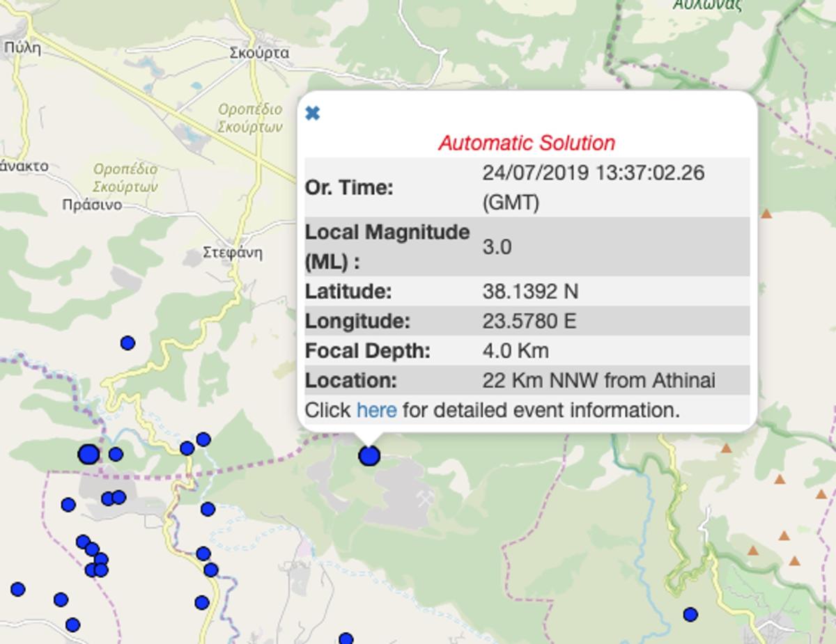The image size is (836, 644).
Task: Click the earthquake marker under the popup pointer
Action: (x=369, y=456)
